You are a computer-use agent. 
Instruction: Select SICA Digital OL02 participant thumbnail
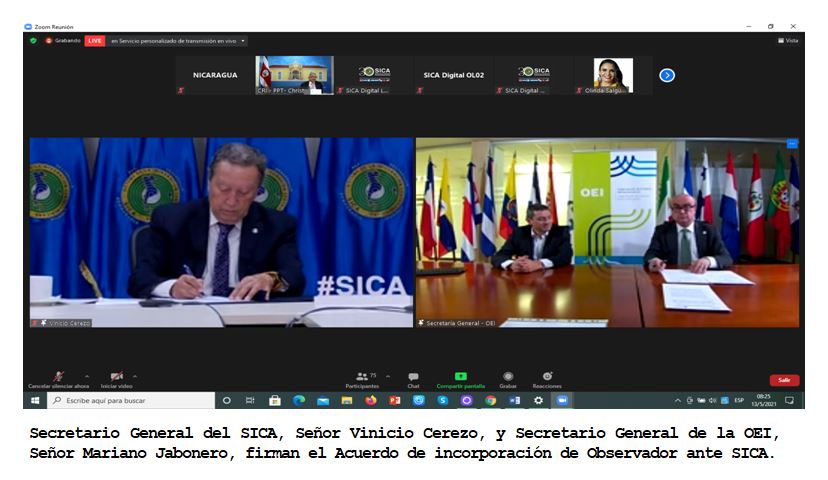point(454,76)
